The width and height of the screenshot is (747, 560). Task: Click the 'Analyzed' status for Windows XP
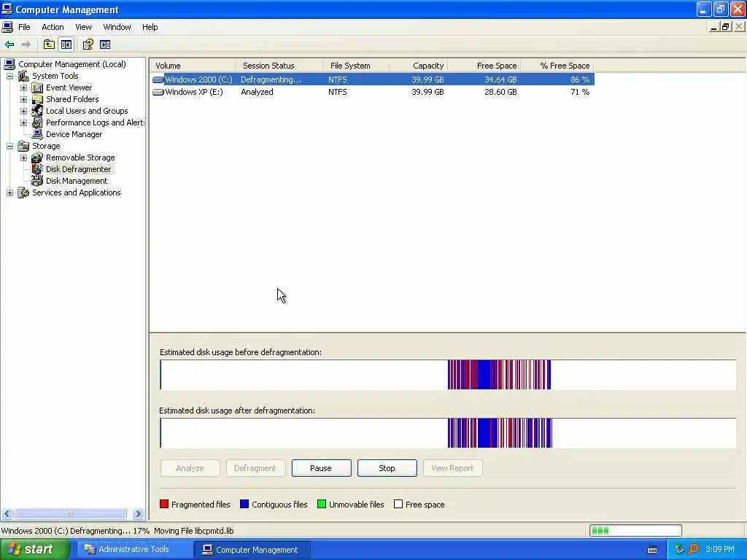pyautogui.click(x=258, y=92)
